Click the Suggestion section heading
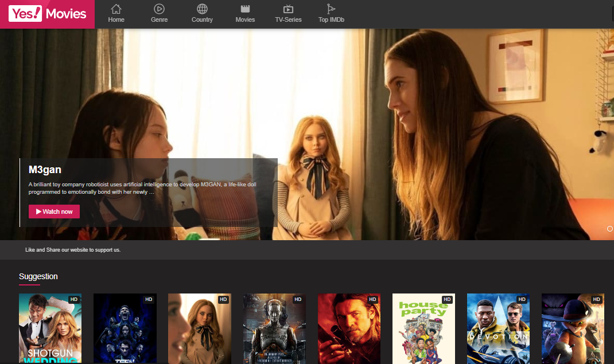Image resolution: width=614 pixels, height=364 pixels. click(38, 276)
